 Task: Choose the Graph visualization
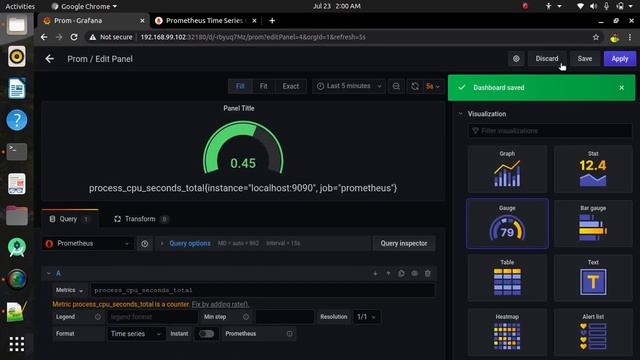(507, 169)
